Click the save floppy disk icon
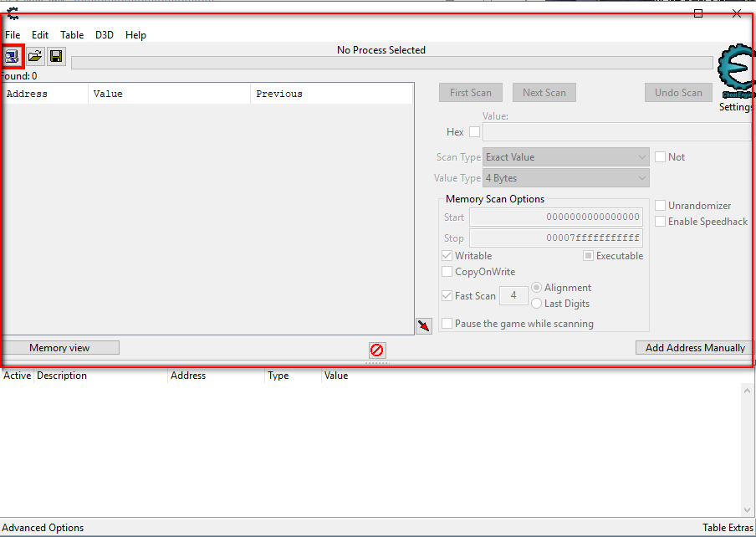756x537 pixels. [x=56, y=56]
